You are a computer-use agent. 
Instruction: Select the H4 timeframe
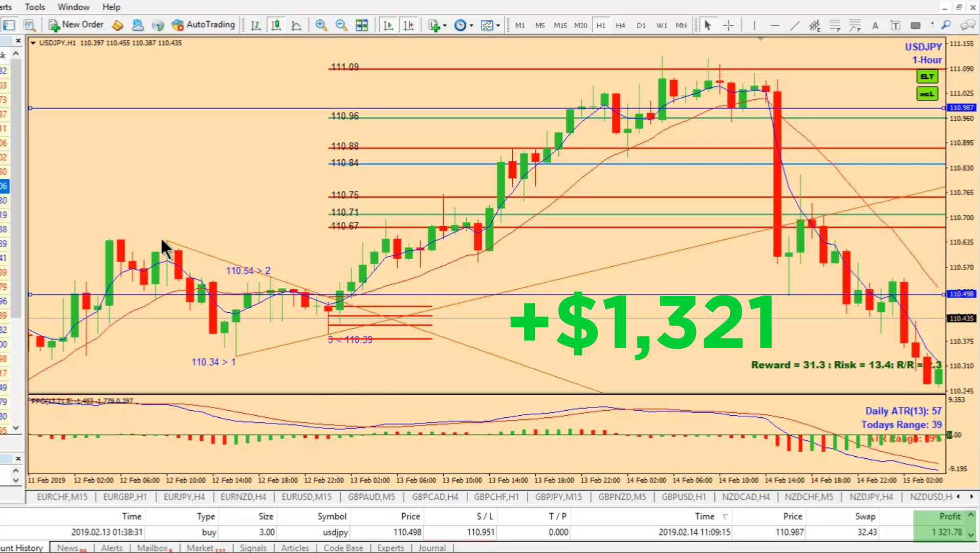tap(620, 25)
